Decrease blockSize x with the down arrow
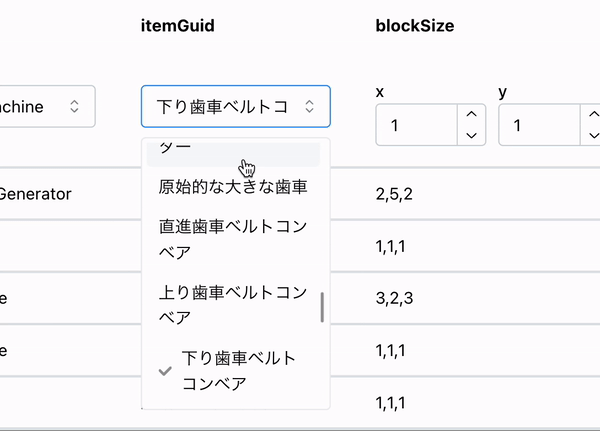 coord(471,135)
